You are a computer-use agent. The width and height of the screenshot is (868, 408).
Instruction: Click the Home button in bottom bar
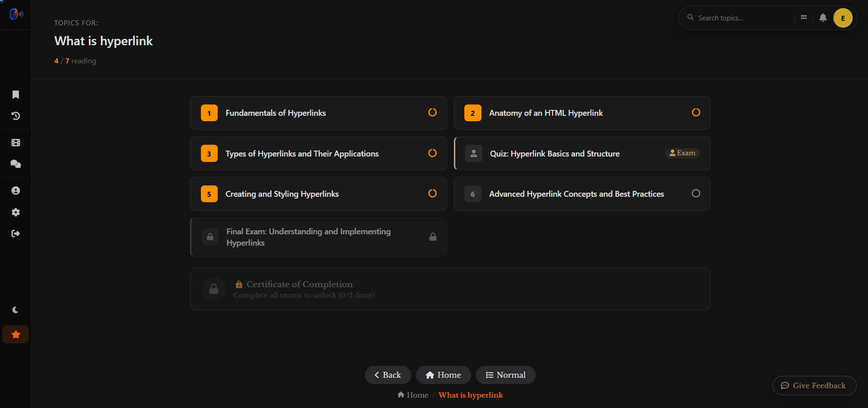coord(443,375)
